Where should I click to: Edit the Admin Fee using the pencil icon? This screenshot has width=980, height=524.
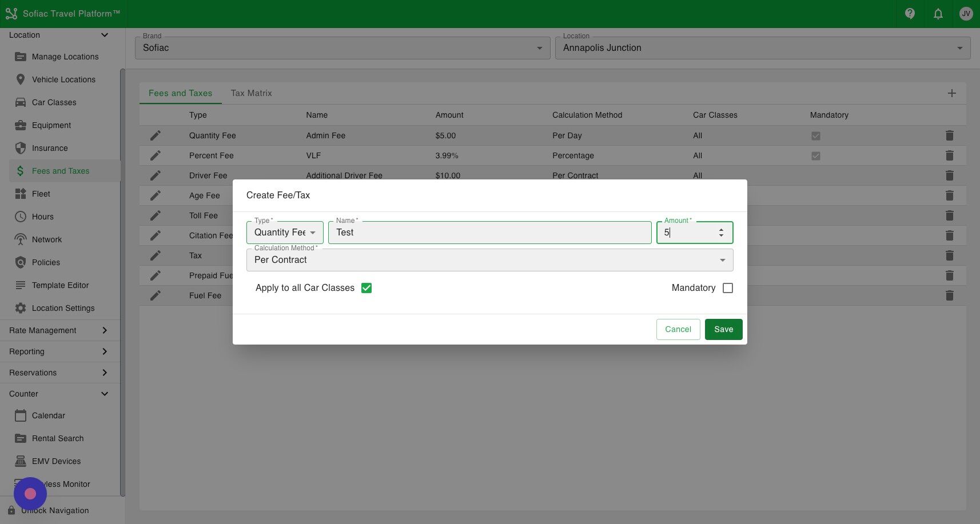(156, 135)
